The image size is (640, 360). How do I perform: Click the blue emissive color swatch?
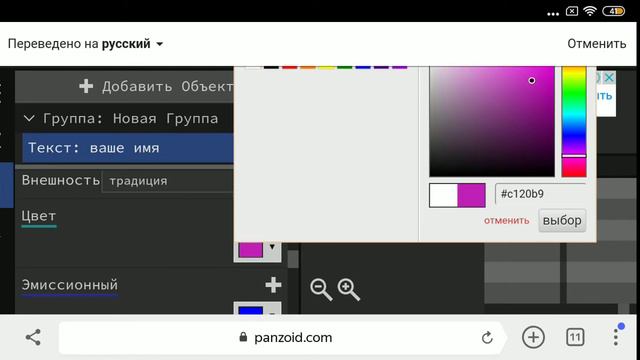point(251,310)
